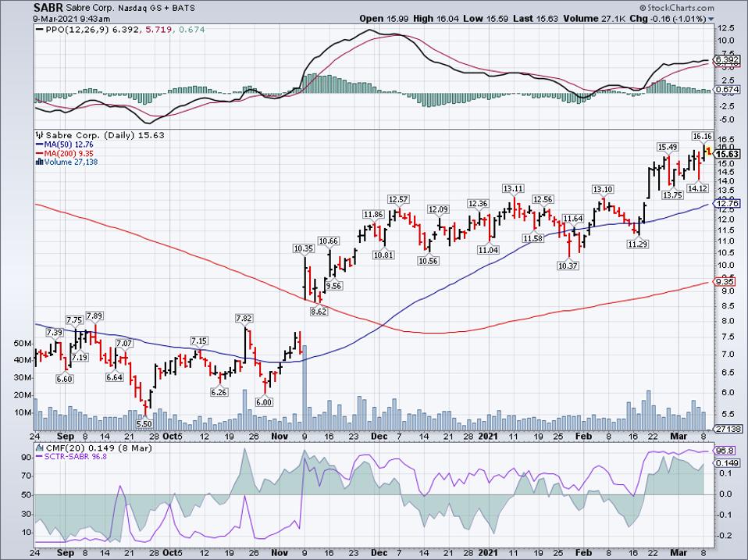Click the 13.11 January high label
The width and height of the screenshot is (748, 560).
tap(513, 188)
